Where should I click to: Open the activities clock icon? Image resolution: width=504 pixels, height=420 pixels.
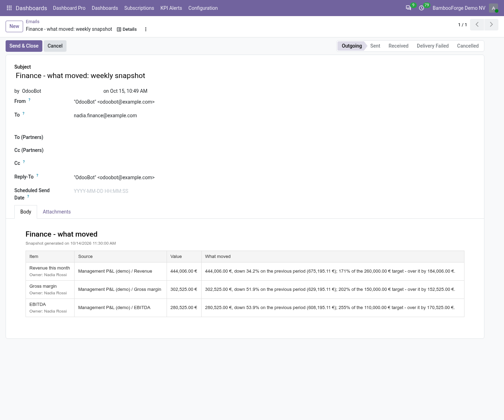421,8
